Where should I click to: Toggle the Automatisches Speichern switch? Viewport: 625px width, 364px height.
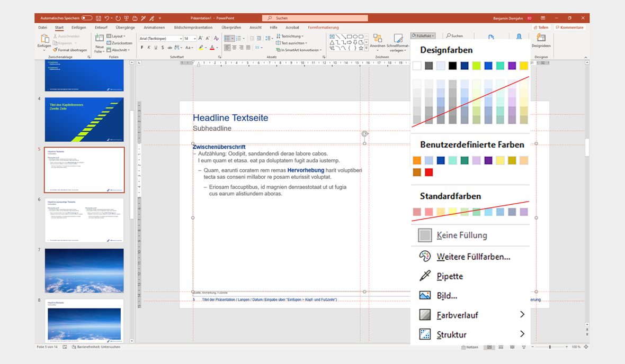86,18
